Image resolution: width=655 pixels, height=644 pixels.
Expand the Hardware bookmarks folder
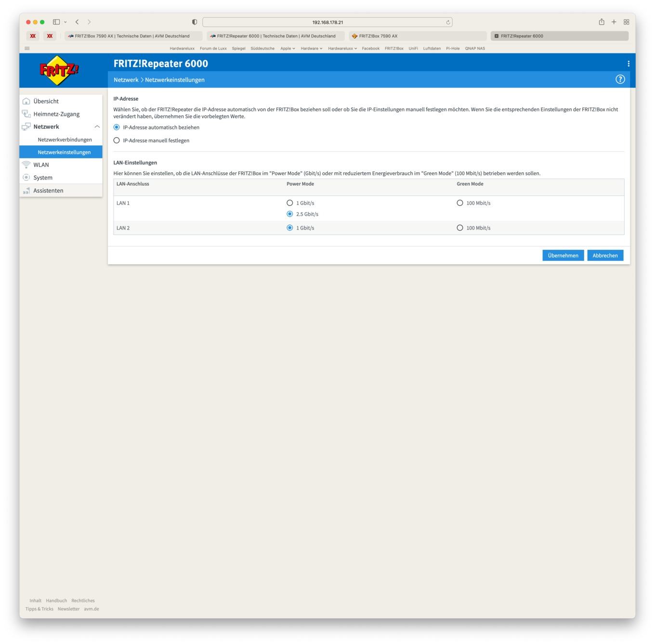click(312, 48)
